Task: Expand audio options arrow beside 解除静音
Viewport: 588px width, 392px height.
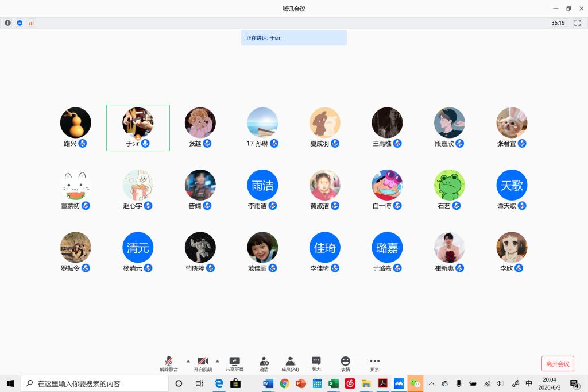Action: (x=188, y=361)
